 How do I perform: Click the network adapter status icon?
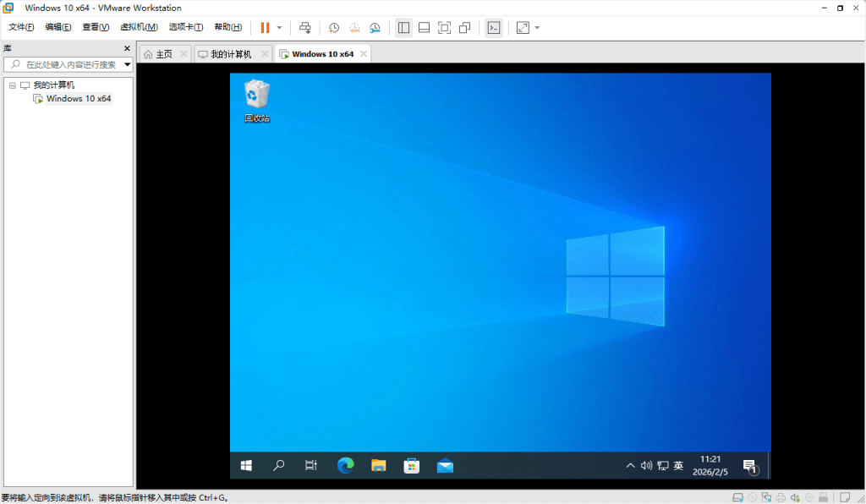coord(766,497)
